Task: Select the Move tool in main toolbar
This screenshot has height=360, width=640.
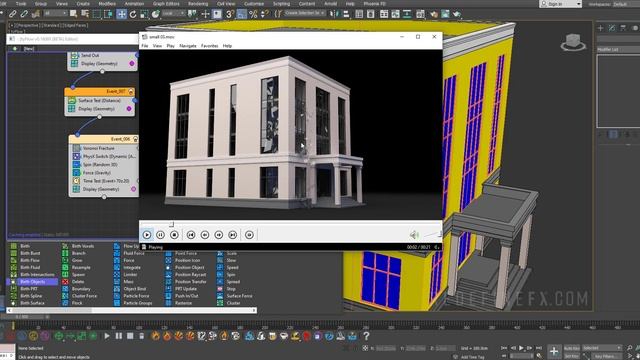Action: click(121, 14)
